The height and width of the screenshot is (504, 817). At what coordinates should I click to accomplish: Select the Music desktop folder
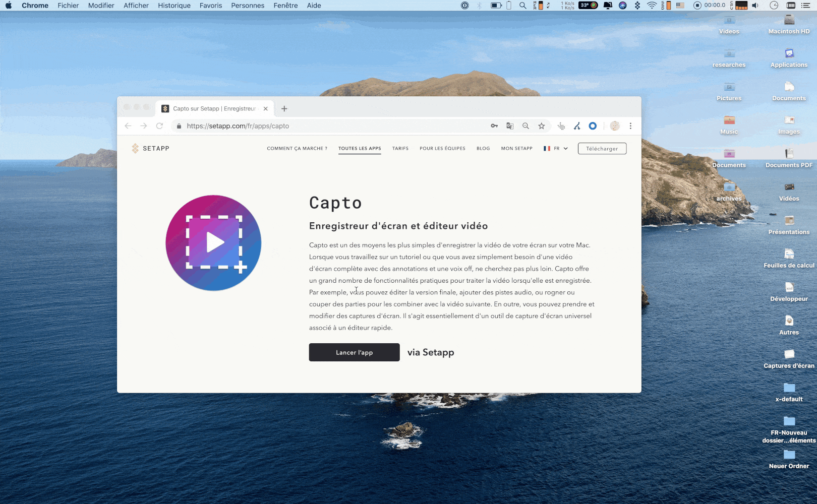[729, 124]
